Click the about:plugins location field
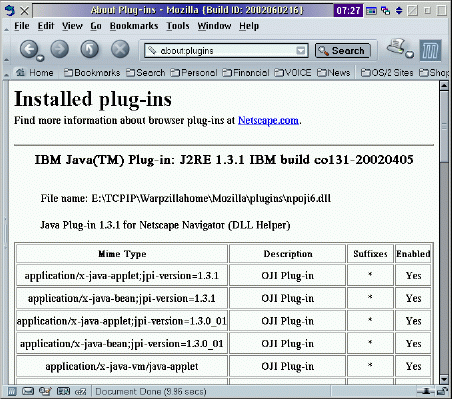 tap(227, 51)
